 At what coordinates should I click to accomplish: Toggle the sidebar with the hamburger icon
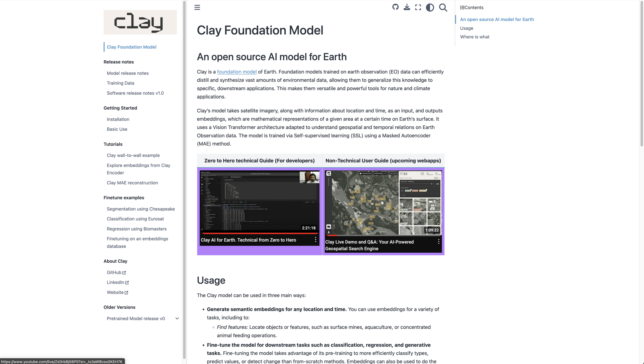pyautogui.click(x=197, y=7)
